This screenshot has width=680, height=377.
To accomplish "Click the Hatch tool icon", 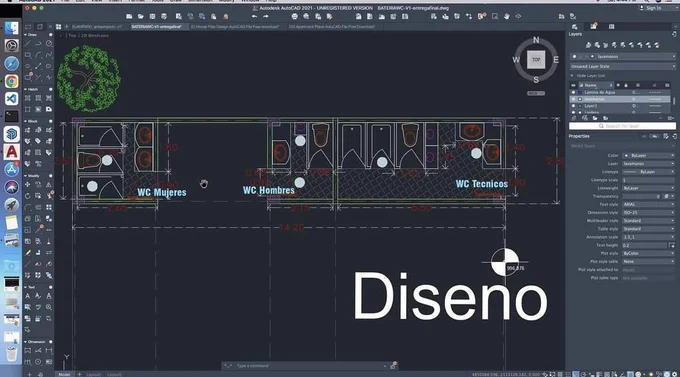I will pos(28,98).
